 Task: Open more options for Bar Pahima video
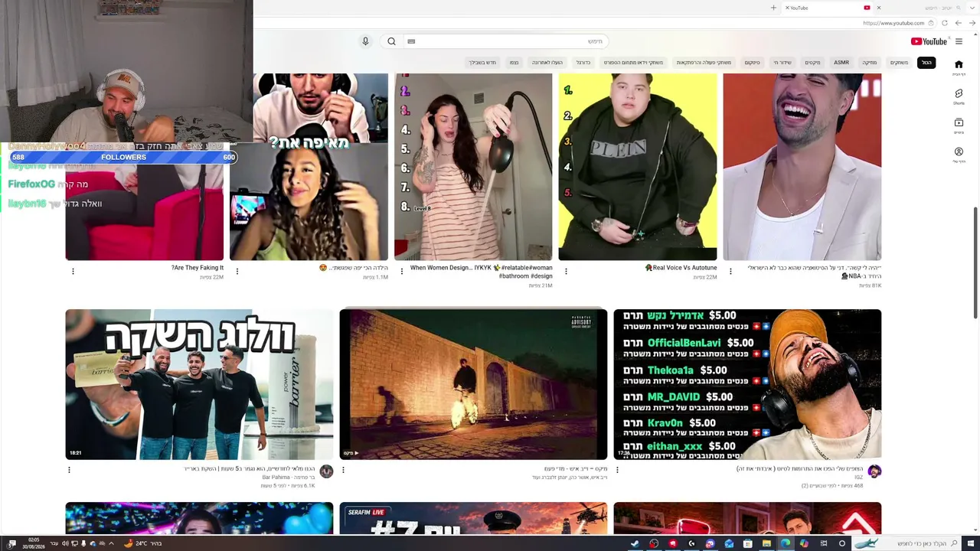pos(69,470)
